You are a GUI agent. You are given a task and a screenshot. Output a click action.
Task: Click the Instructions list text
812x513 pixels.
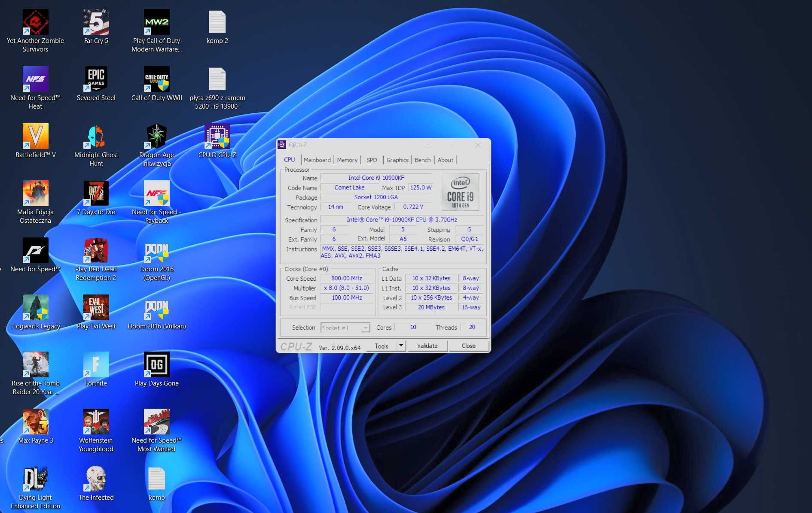pyautogui.click(x=402, y=252)
